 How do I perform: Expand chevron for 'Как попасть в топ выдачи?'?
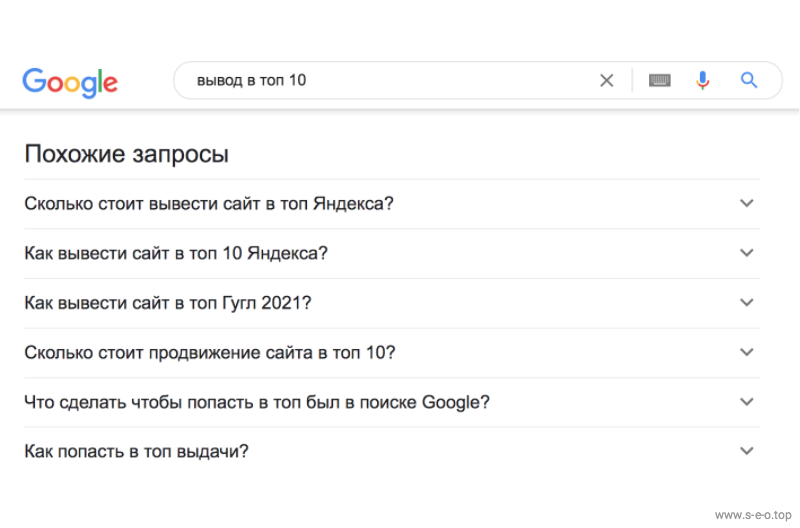[747, 451]
